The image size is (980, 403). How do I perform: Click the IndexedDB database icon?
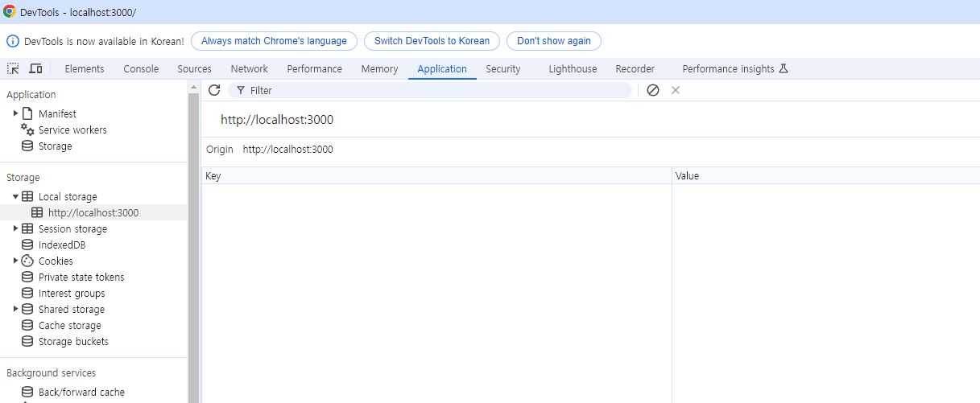(27, 245)
